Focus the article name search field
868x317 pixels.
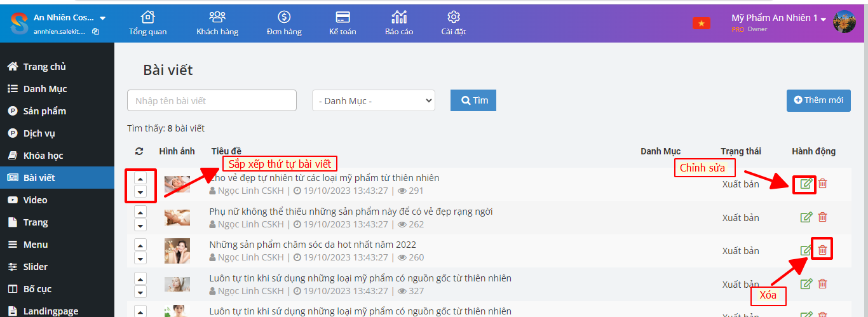212,100
